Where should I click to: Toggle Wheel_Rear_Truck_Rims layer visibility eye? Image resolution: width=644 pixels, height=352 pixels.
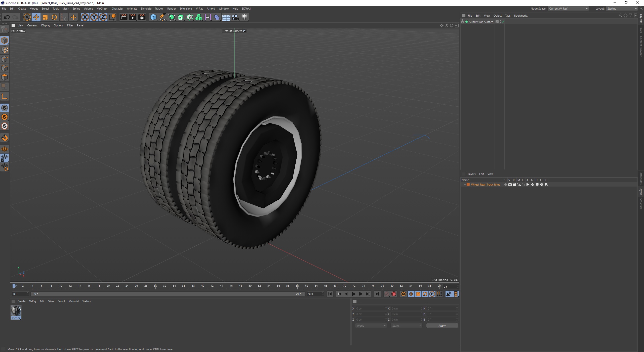click(510, 185)
